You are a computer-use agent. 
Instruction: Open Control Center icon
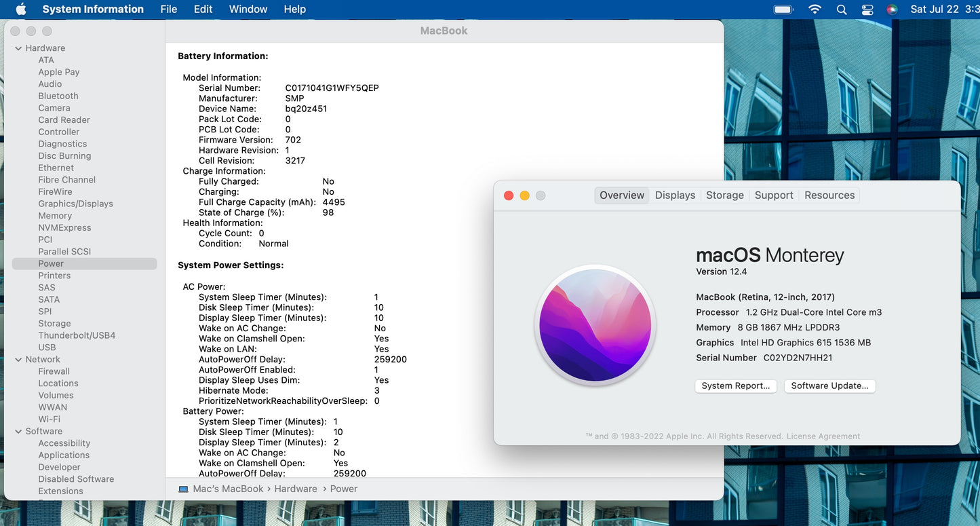click(867, 9)
